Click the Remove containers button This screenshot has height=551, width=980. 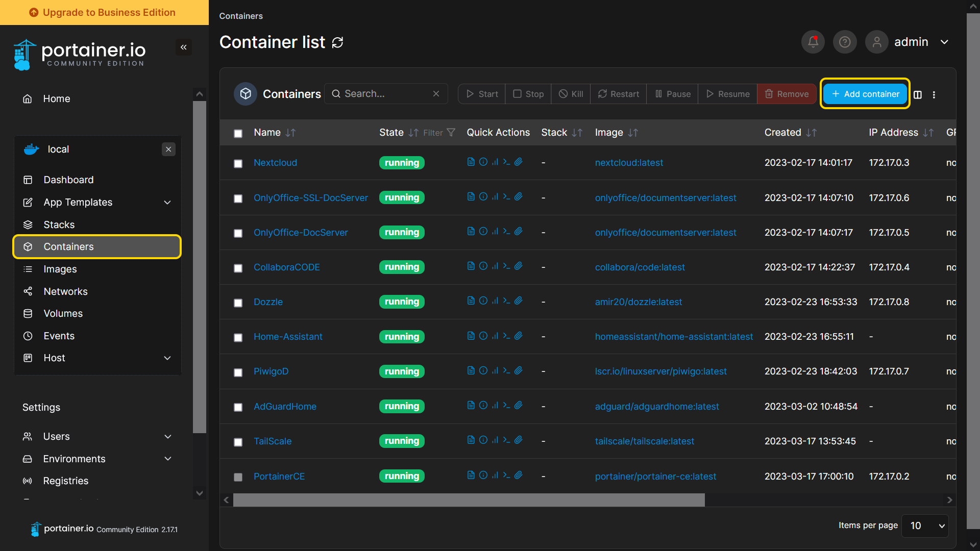787,94
